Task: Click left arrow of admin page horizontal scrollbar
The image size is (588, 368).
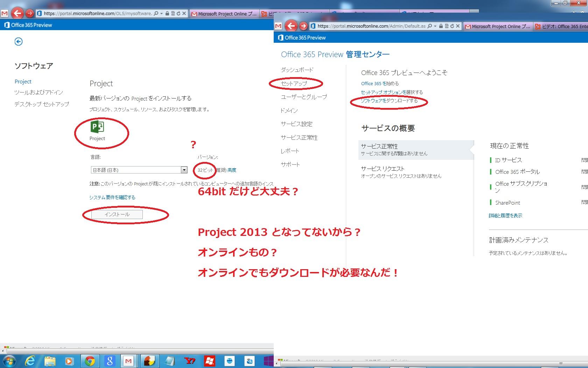Action: coord(277,363)
